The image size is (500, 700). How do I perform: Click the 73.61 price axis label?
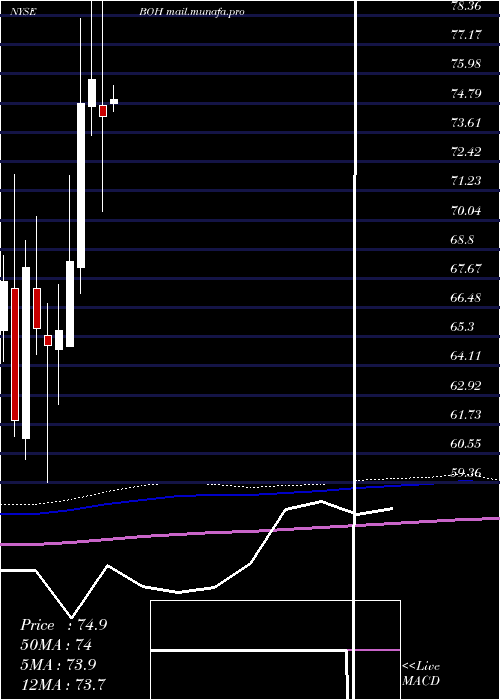coord(466,122)
